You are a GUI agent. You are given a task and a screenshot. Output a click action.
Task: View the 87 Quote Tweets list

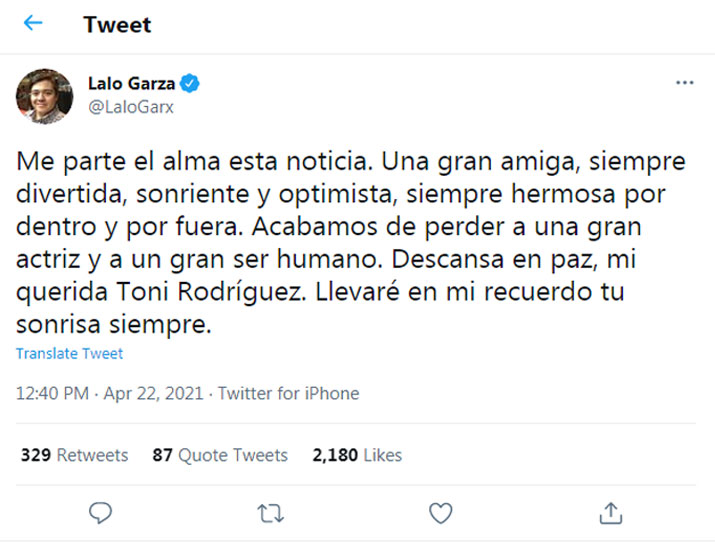[220, 455]
